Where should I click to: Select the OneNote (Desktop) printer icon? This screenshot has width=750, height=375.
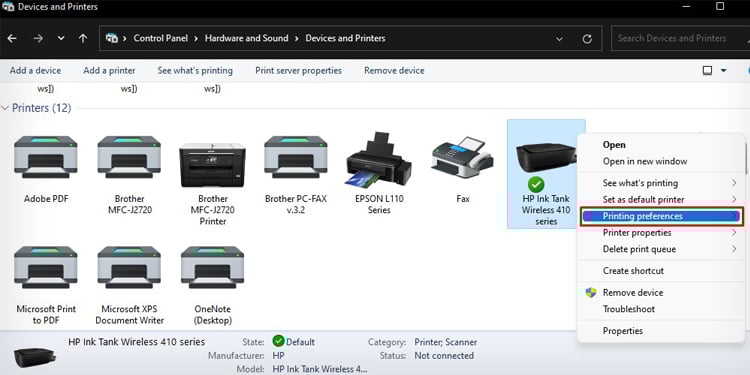tap(212, 267)
